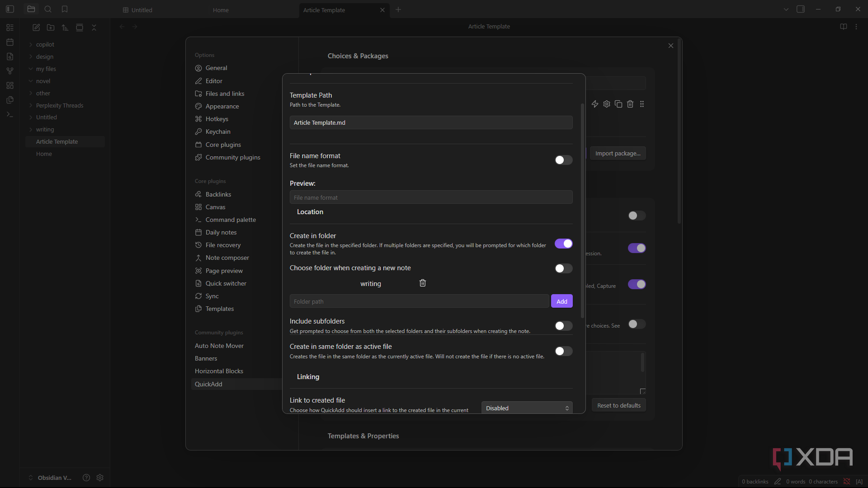The image size is (868, 488).
Task: Switch to the Home tab
Action: 221,10
